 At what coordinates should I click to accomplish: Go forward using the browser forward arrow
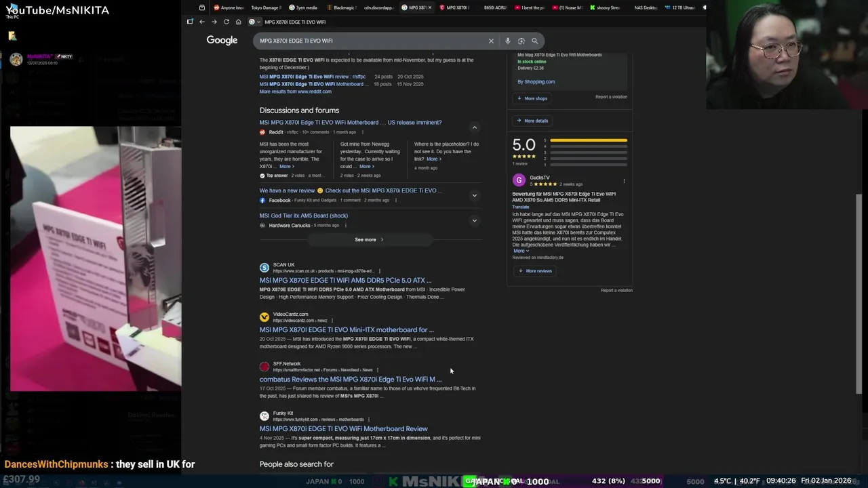point(214,22)
